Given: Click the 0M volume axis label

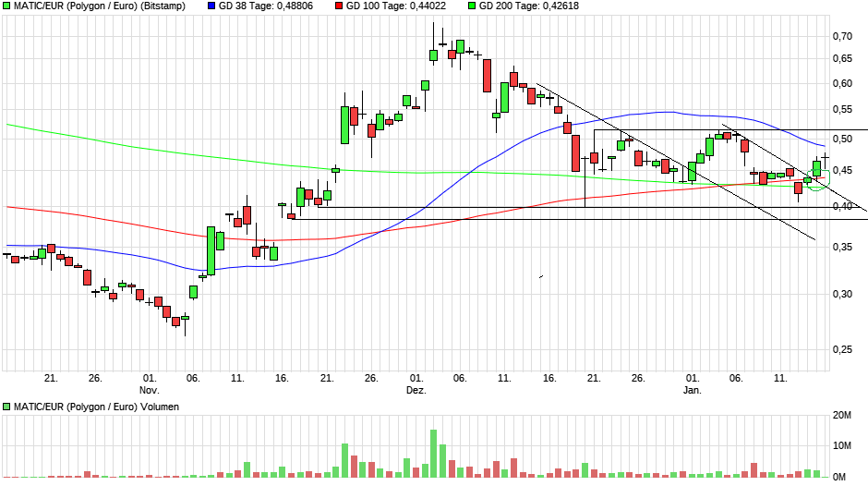Looking at the screenshot, I should tap(838, 477).
